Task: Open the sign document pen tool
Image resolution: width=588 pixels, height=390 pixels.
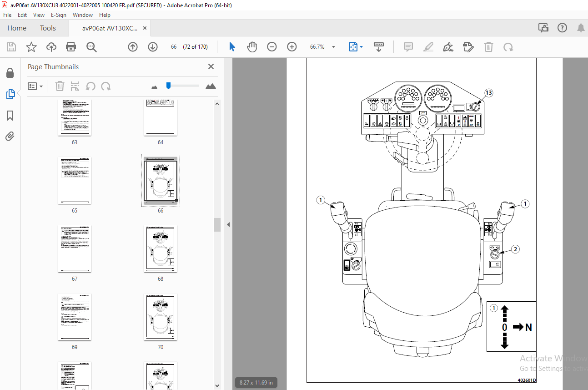Action: click(x=448, y=47)
